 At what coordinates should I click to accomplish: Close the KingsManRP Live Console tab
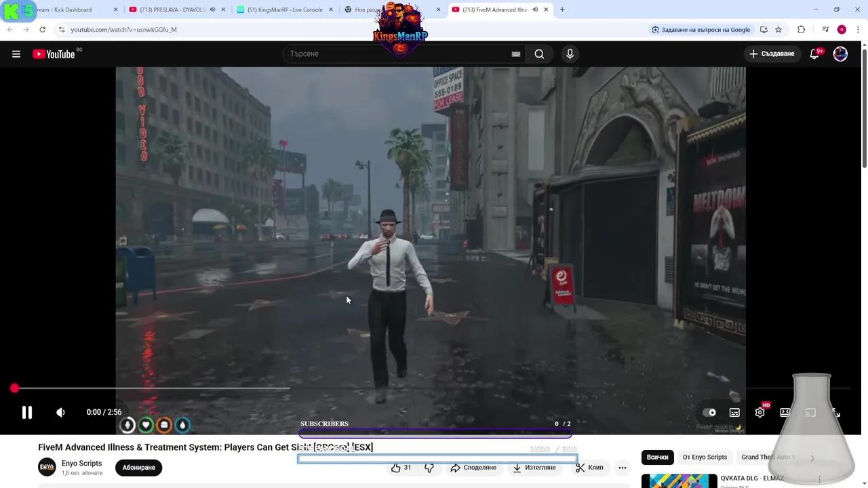[x=331, y=9]
